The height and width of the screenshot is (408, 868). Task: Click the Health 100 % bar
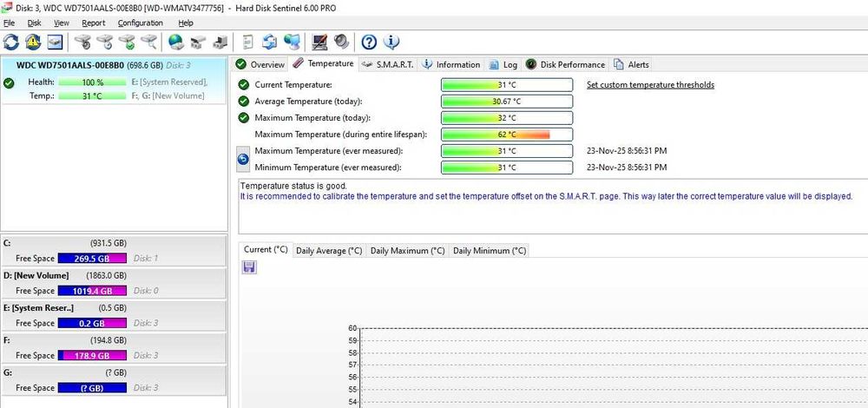(x=93, y=82)
